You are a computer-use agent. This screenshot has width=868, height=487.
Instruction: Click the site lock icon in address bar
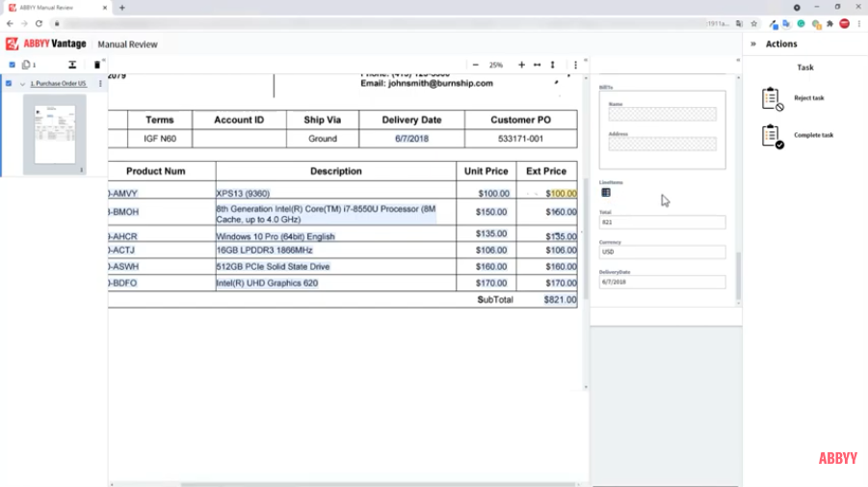click(57, 24)
